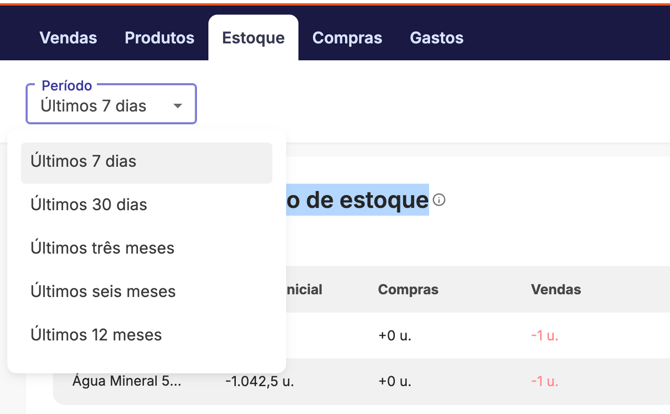Select Últimos 30 dias from the list
This screenshot has width=670, height=414.
pos(146,205)
